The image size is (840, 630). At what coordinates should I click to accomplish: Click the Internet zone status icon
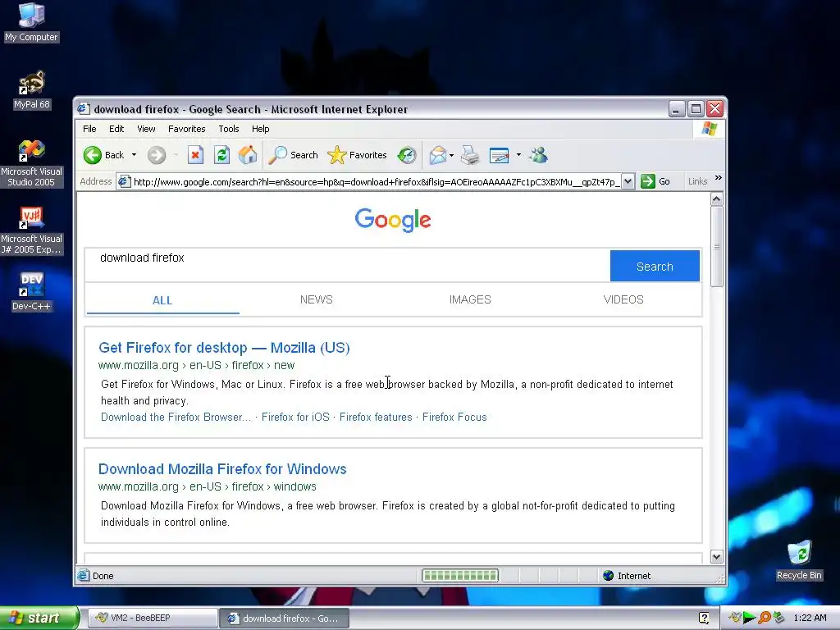(x=608, y=576)
